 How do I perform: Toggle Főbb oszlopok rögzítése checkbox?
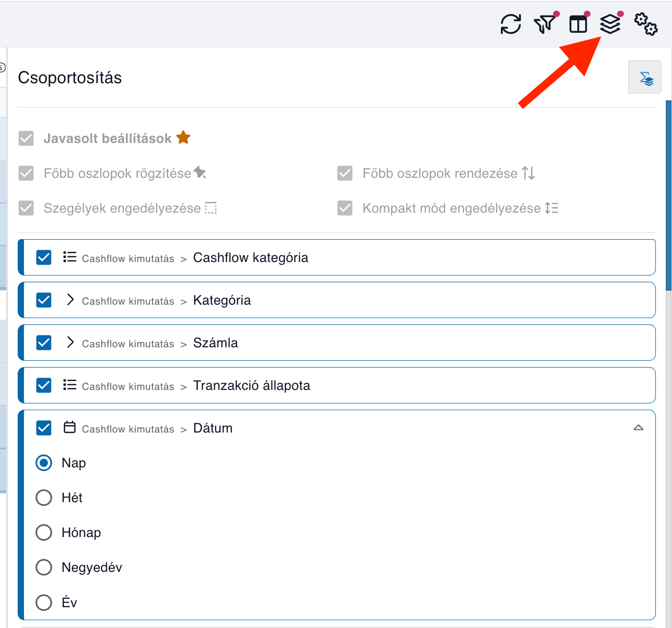point(26,173)
